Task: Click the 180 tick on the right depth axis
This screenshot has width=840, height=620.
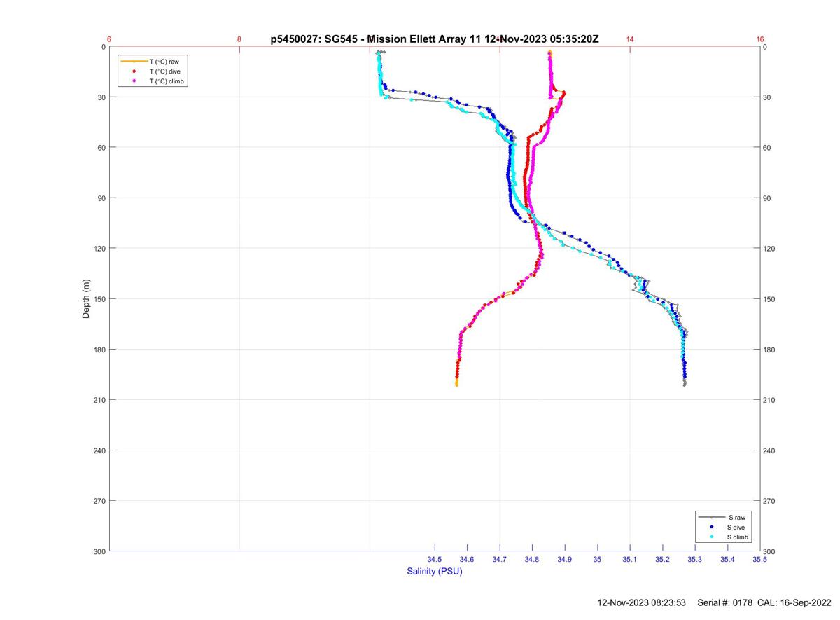Action: tap(769, 350)
